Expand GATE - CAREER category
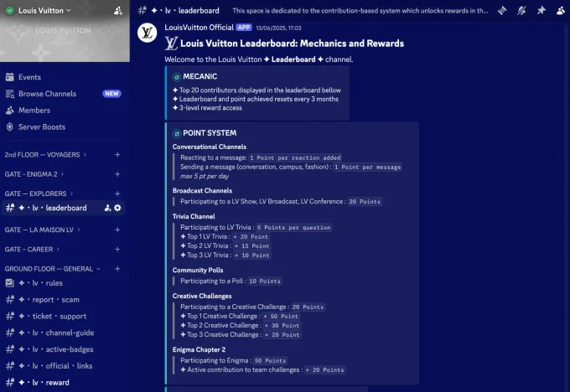This screenshot has width=570, height=392. [x=32, y=250]
